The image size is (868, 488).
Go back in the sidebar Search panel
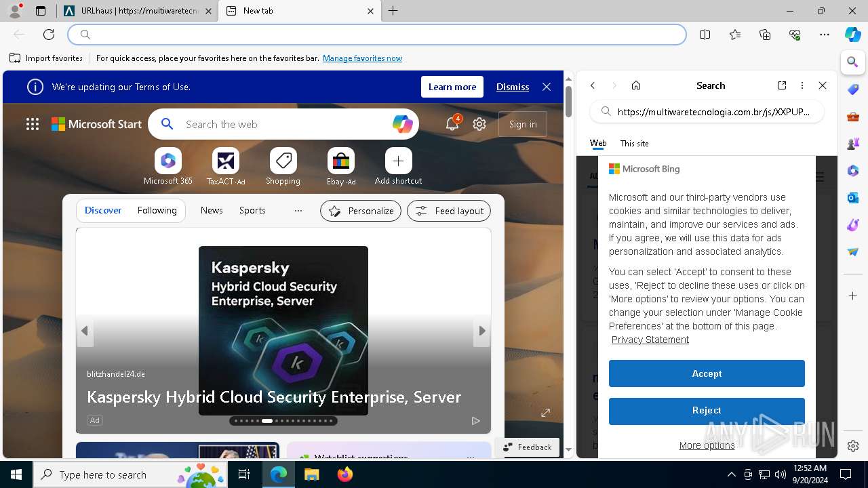pos(593,85)
